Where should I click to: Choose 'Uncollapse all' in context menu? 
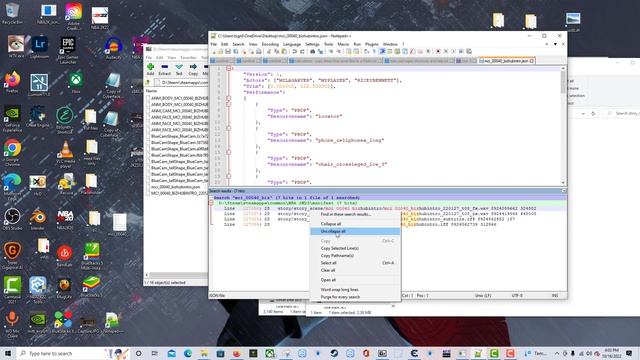click(355, 231)
